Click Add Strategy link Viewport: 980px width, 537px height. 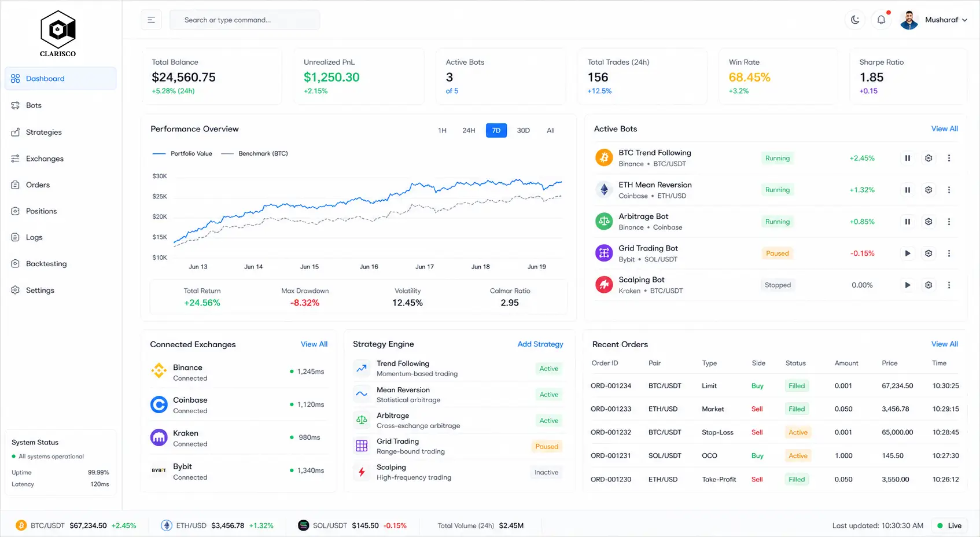540,344
